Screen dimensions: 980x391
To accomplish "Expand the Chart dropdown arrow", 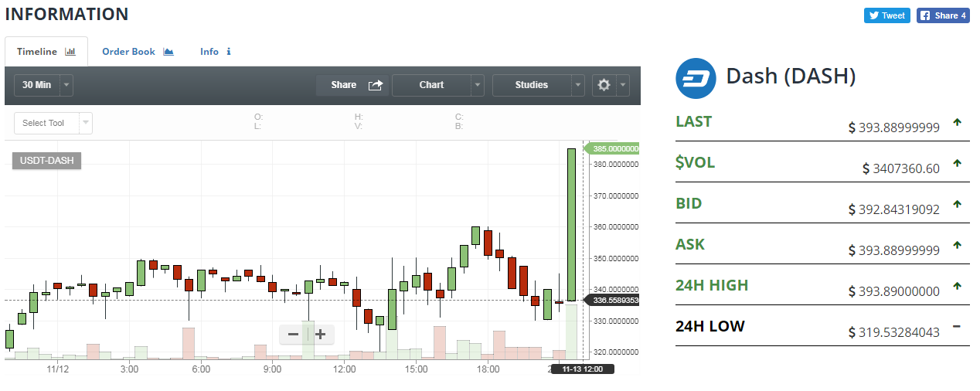I will (x=478, y=85).
